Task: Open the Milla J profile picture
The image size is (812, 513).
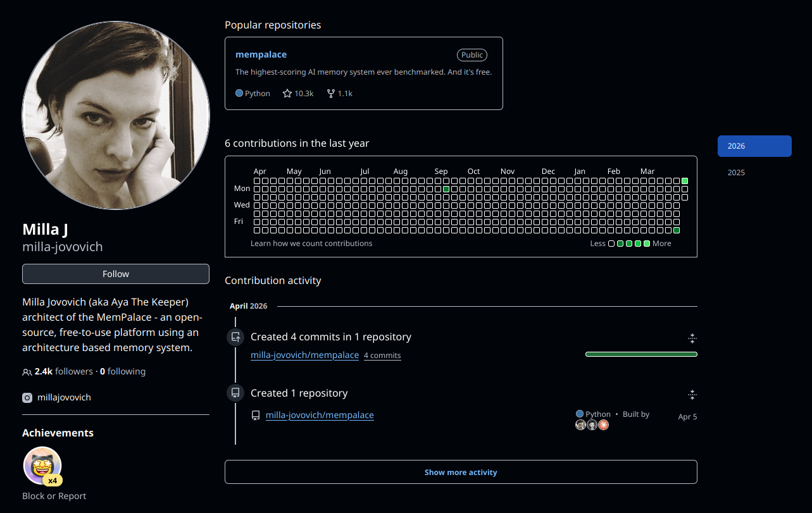Action: pos(116,115)
